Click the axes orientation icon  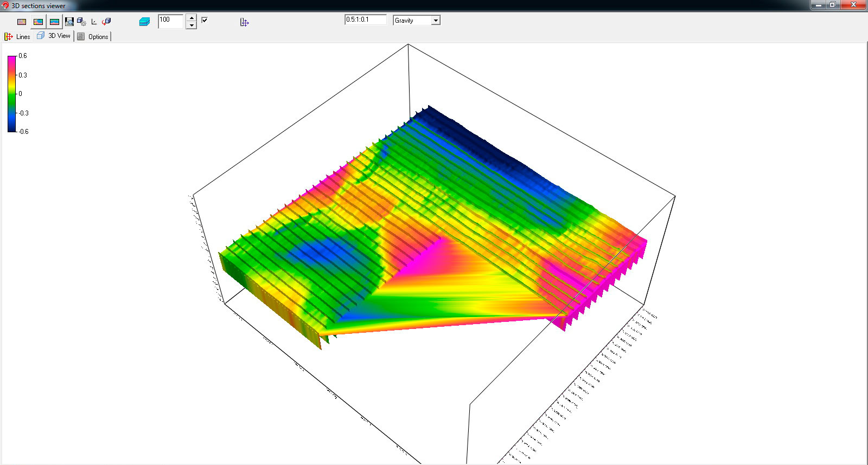pyautogui.click(x=94, y=22)
